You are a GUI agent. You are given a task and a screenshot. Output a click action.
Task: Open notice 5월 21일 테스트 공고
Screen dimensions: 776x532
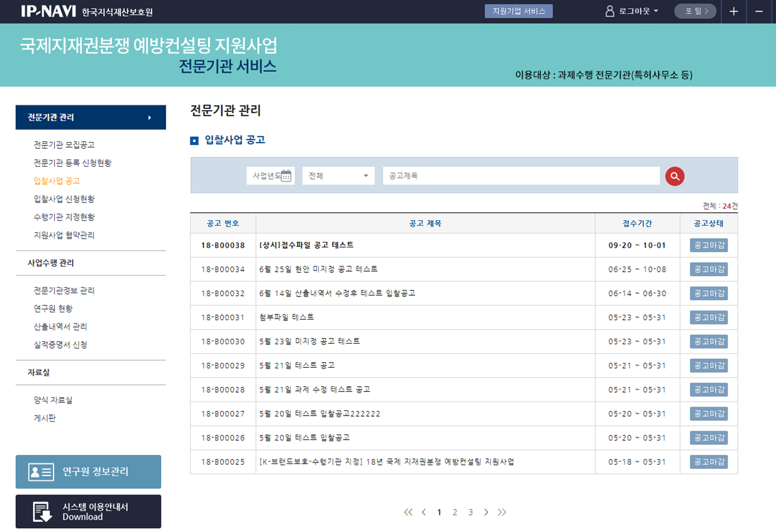(x=297, y=365)
